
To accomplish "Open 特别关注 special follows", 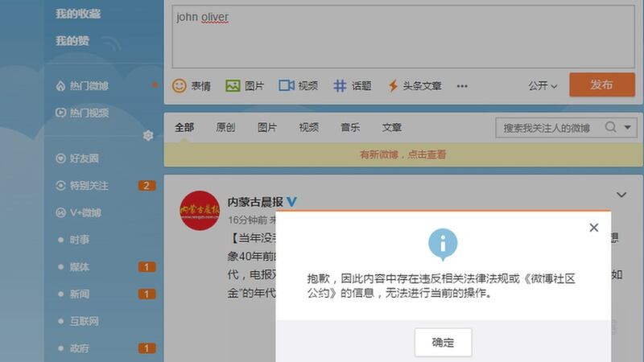I will tap(82, 186).
